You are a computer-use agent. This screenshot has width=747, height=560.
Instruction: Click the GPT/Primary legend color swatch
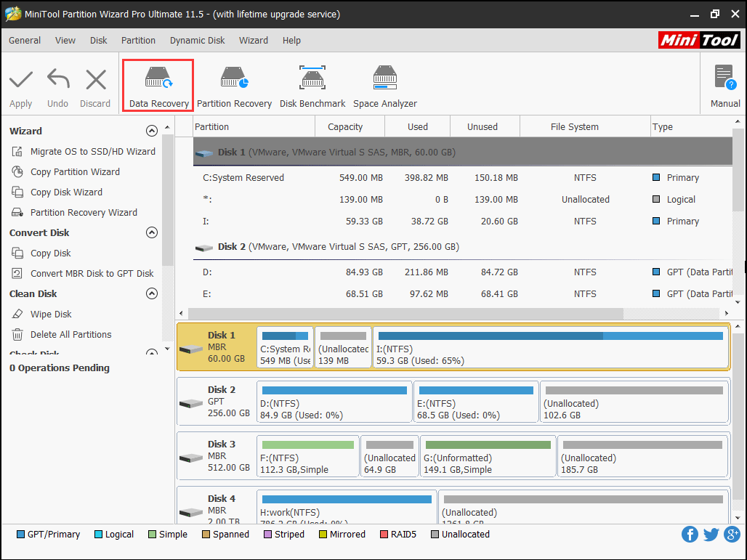pyautogui.click(x=20, y=535)
